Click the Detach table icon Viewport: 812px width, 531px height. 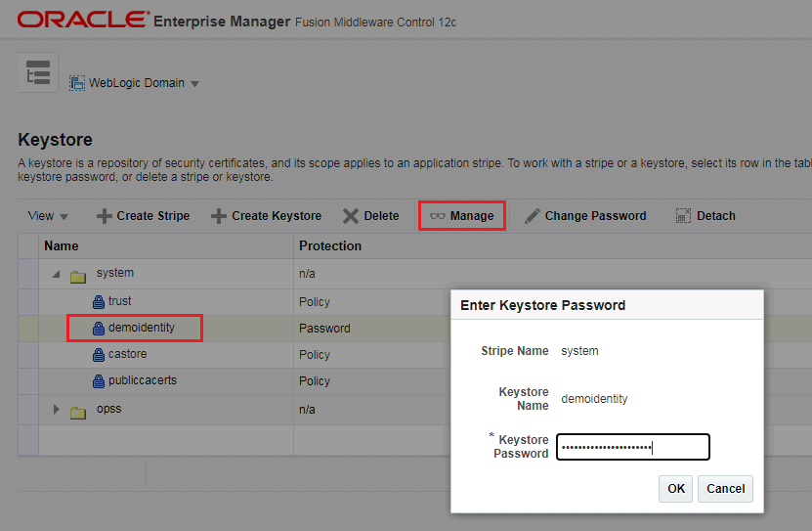tap(684, 216)
